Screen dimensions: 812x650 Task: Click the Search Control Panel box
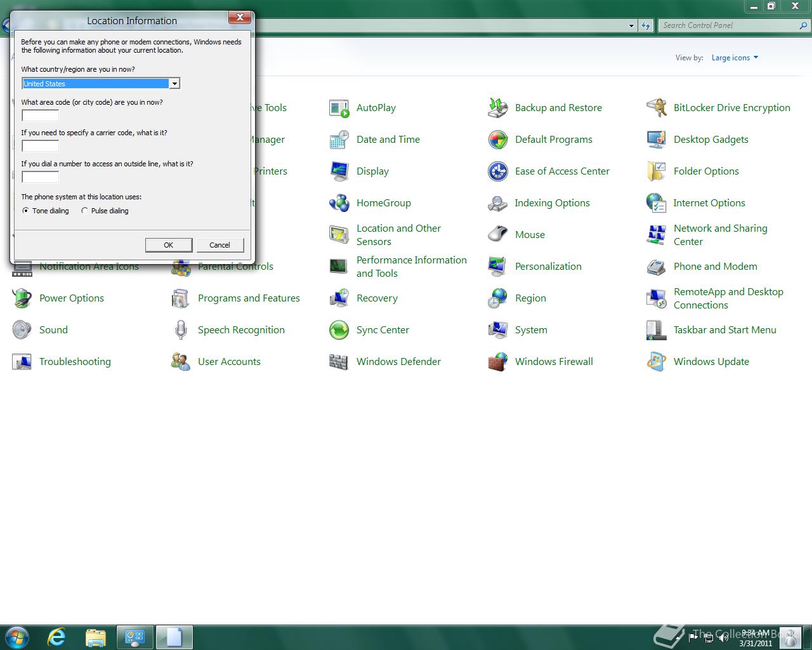[x=734, y=25]
